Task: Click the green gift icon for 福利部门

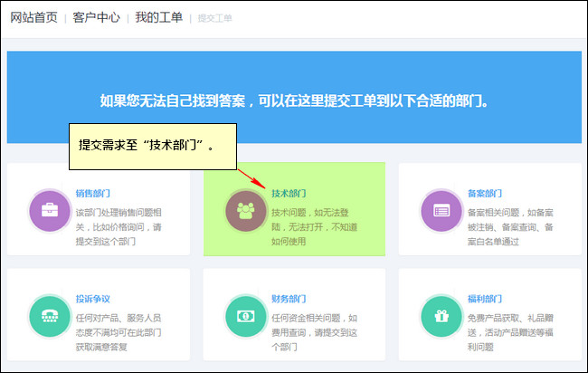Action: 441,316
